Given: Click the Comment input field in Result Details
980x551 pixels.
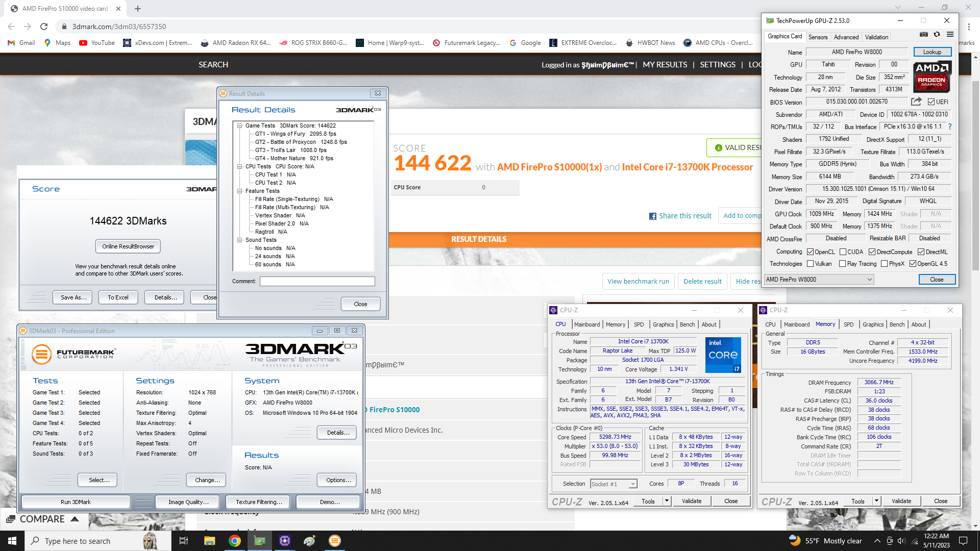Looking at the screenshot, I should tap(317, 281).
